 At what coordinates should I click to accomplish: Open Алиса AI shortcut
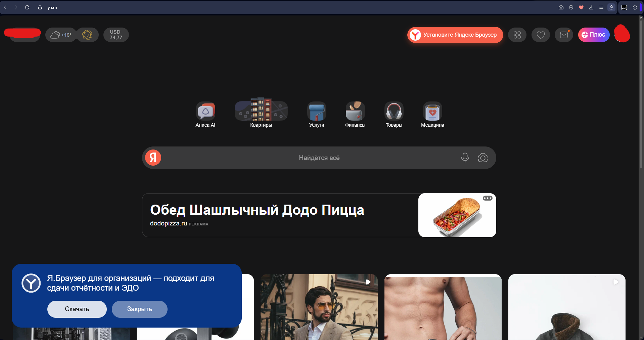click(x=205, y=115)
